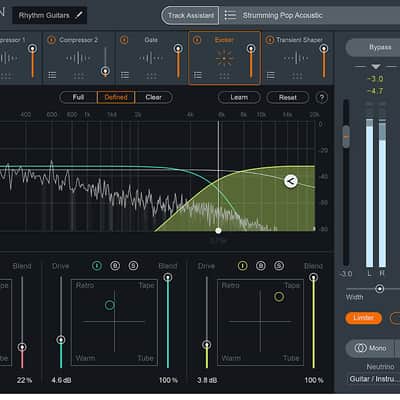This screenshot has width=400, height=400.
Task: Click Gate module mix slider handle
Action: (178, 49)
